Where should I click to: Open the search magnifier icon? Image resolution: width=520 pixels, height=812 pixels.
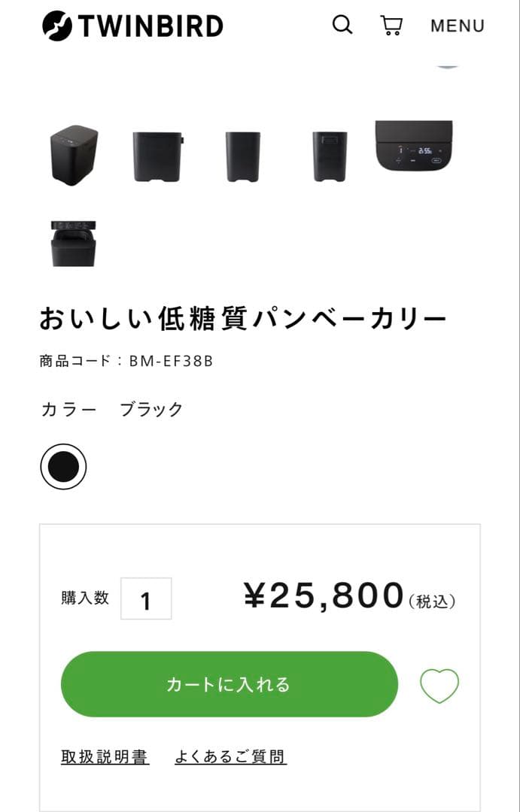coord(342,26)
